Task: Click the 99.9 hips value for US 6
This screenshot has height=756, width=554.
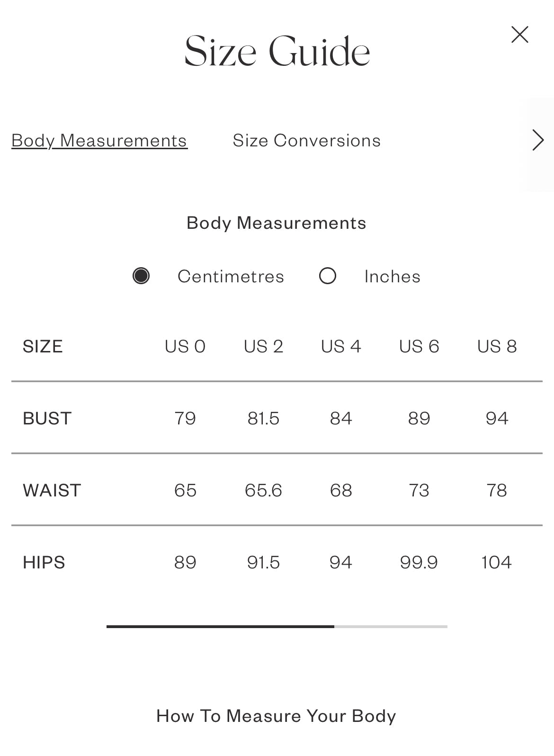Action: [419, 562]
